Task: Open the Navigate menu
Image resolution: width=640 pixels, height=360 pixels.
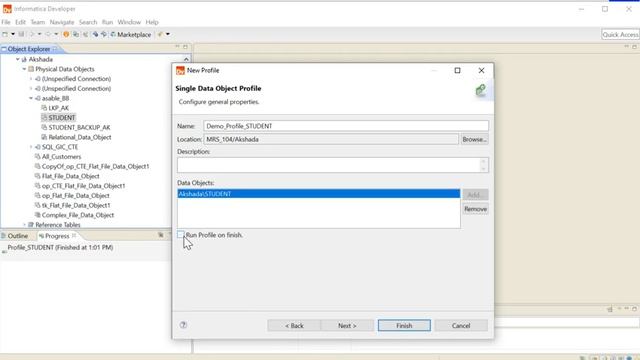Action: click(x=62, y=22)
